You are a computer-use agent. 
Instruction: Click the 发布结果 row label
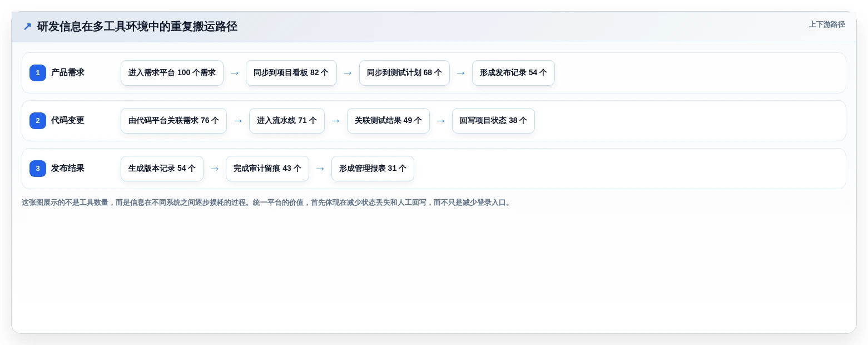pyautogui.click(x=68, y=169)
